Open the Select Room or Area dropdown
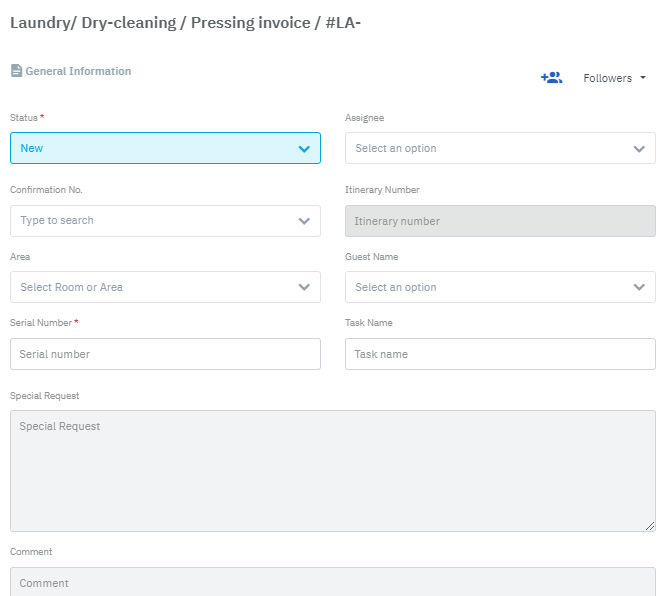The image size is (665, 596). [150, 287]
